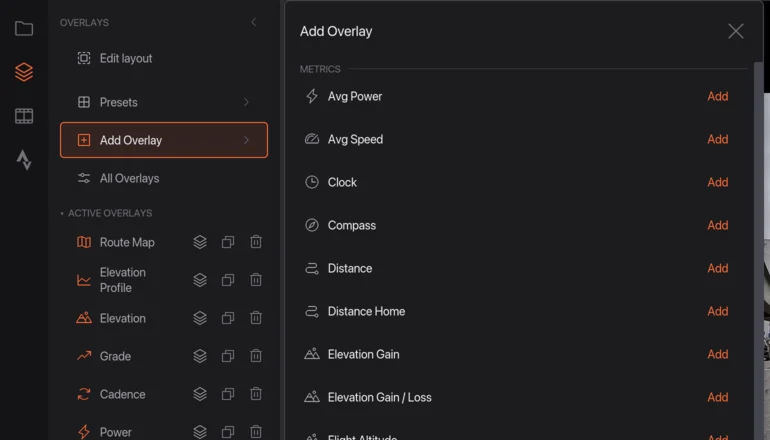770x440 pixels.
Task: Add the Elevation Gain / Loss metric
Action: coord(717,397)
